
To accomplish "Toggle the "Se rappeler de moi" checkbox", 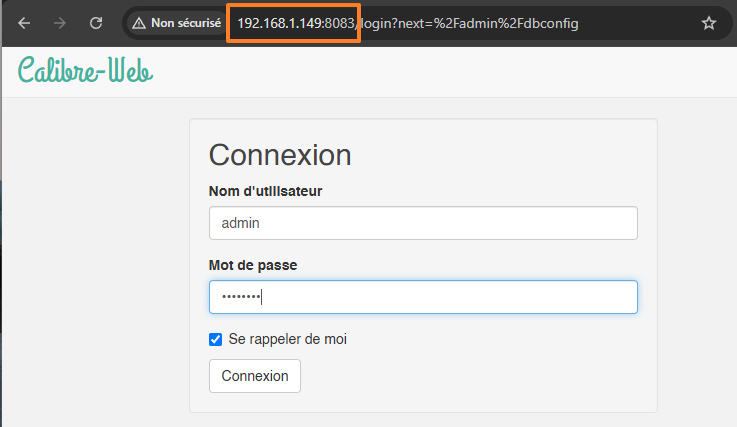I will pyautogui.click(x=215, y=339).
